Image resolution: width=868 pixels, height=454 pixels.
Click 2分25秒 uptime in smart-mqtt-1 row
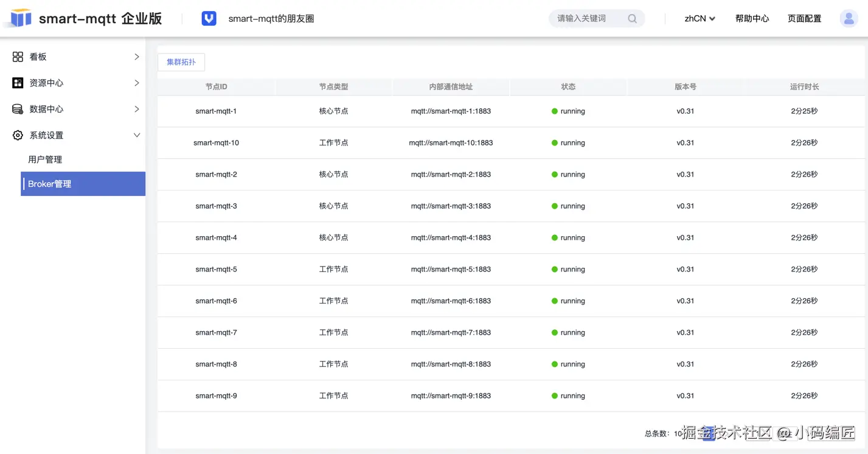point(804,111)
